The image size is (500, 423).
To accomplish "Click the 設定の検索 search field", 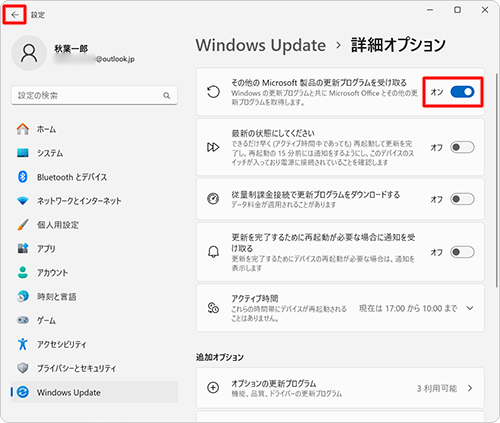I will coord(94,95).
